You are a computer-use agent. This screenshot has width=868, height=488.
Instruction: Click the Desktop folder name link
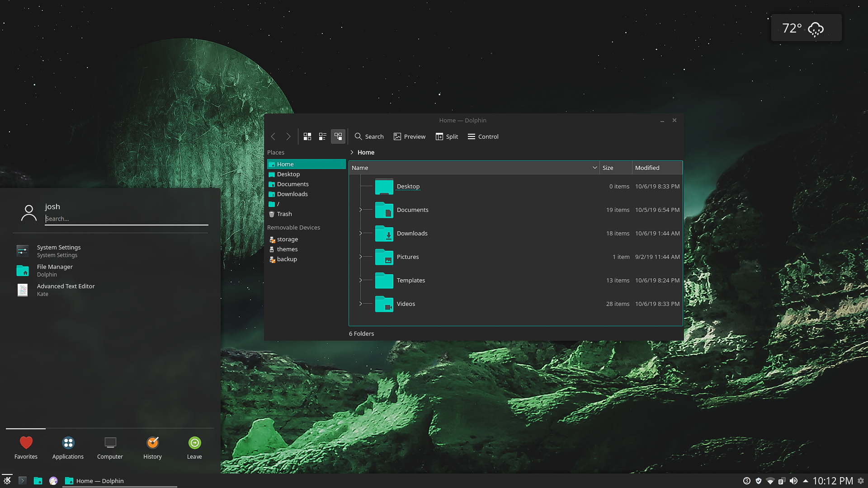(x=408, y=186)
